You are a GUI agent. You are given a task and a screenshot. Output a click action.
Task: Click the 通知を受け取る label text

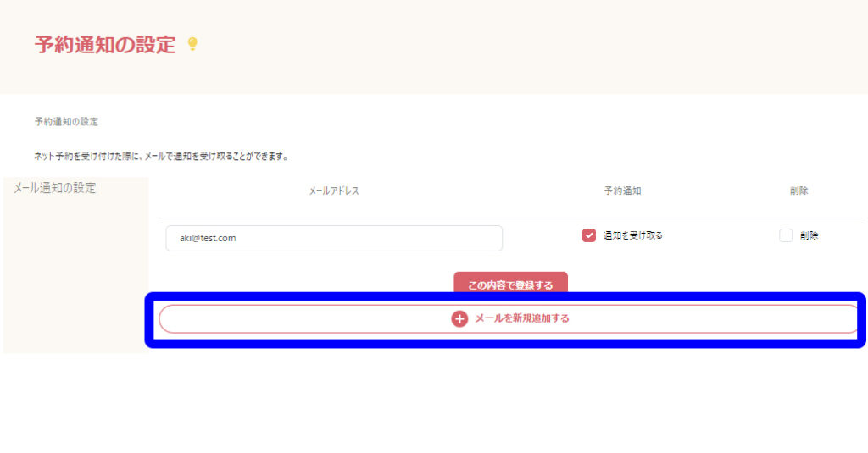click(x=632, y=235)
